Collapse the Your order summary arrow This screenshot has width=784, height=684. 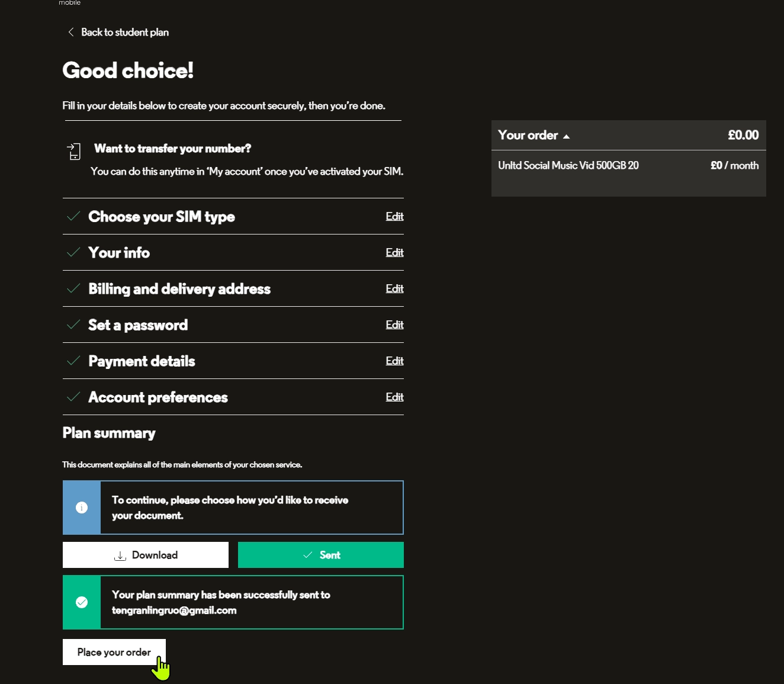pos(566,136)
